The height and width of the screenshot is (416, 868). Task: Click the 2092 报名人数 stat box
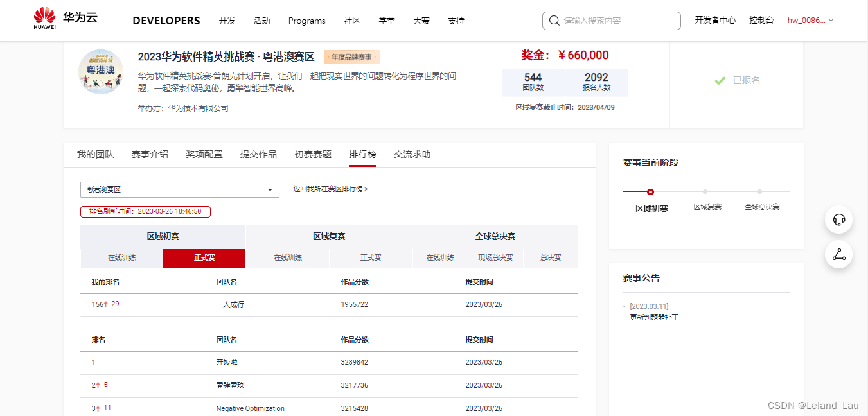click(596, 82)
